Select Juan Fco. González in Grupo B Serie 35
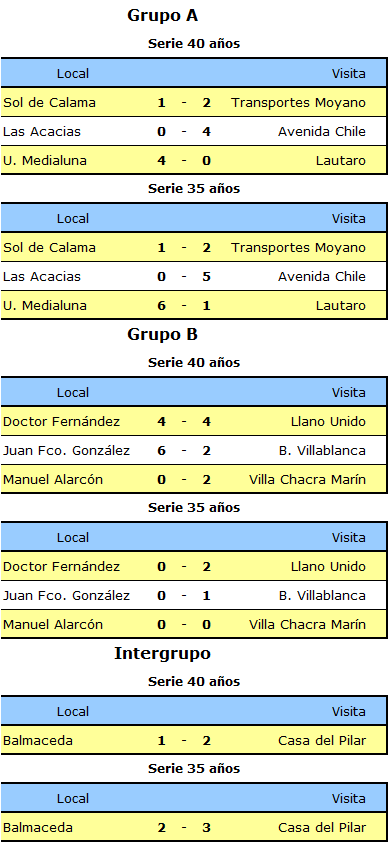Viewport: 388px width, 842px height. pyautogui.click(x=67, y=596)
